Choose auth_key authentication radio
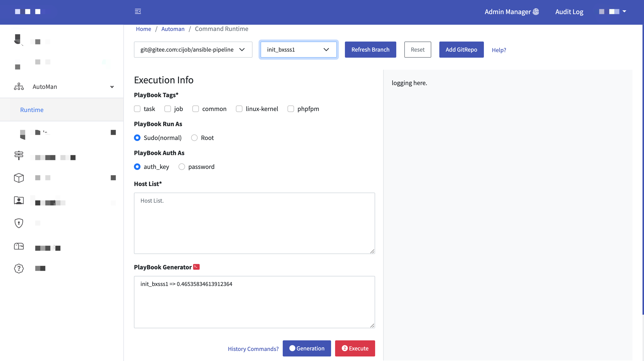 (137, 167)
